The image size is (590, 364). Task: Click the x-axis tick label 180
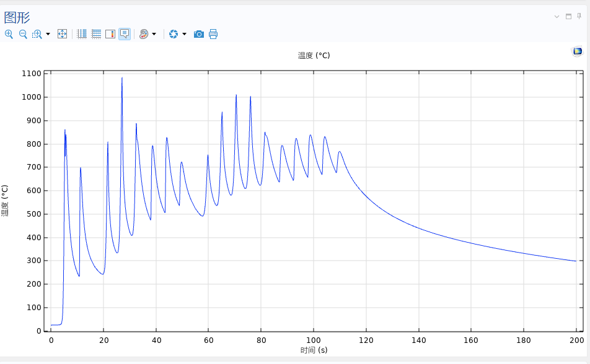[524, 340]
